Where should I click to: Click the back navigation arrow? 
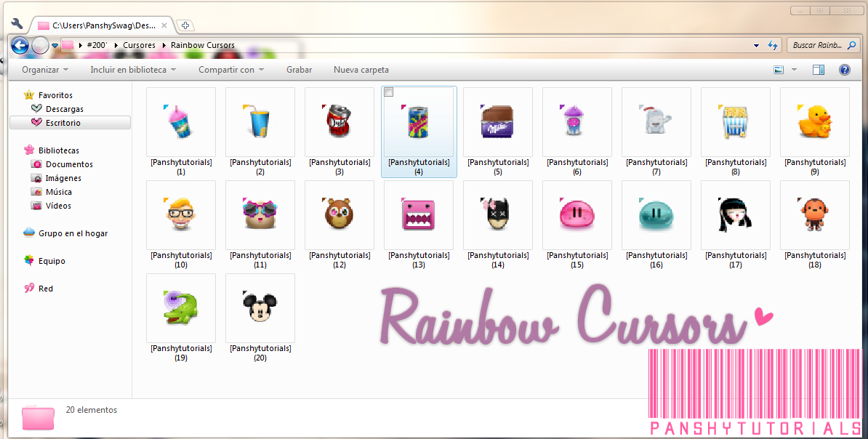[x=20, y=45]
